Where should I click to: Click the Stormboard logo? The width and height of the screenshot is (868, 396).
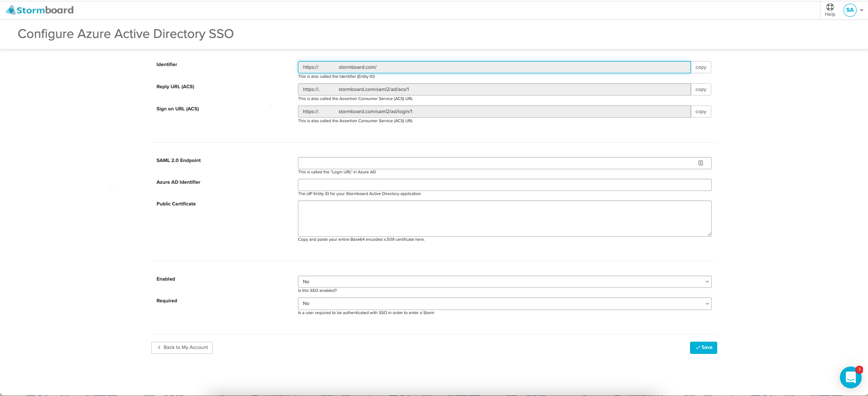pyautogui.click(x=39, y=10)
